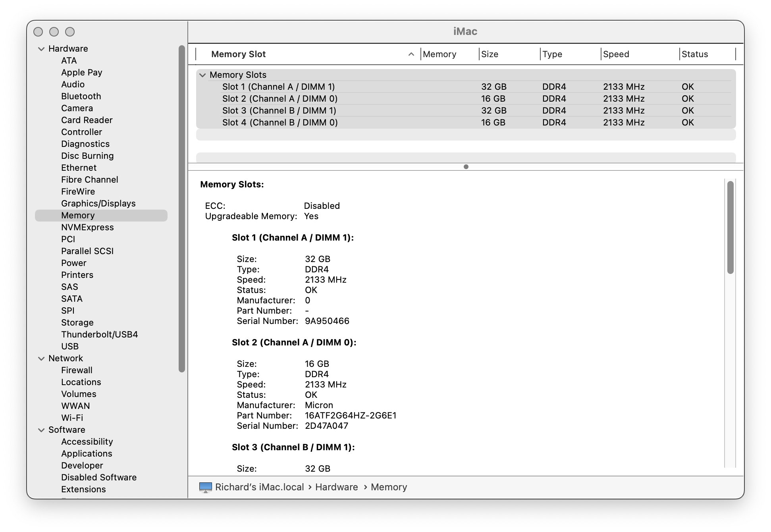Click the iMac computer icon in path bar
771x532 pixels.
[x=205, y=487]
